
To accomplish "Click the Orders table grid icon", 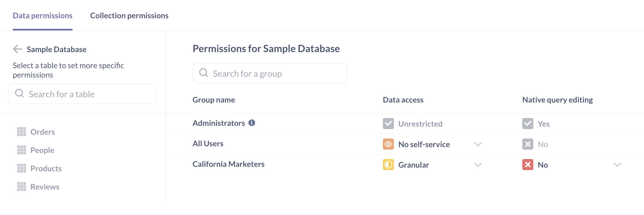I will [x=22, y=132].
